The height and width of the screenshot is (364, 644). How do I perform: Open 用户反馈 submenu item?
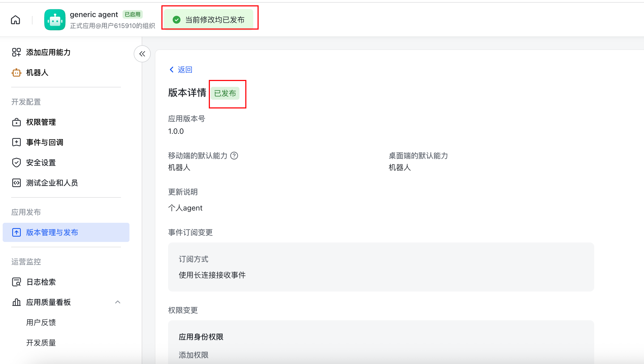[41, 322]
